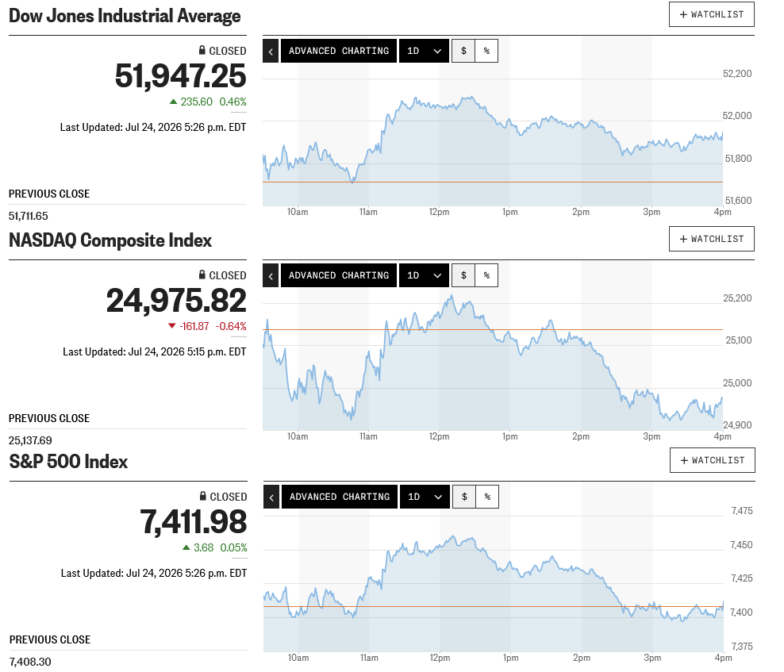Open Advanced Charting for NASDAQ Composite
Screen dimensions: 784x672
[339, 275]
